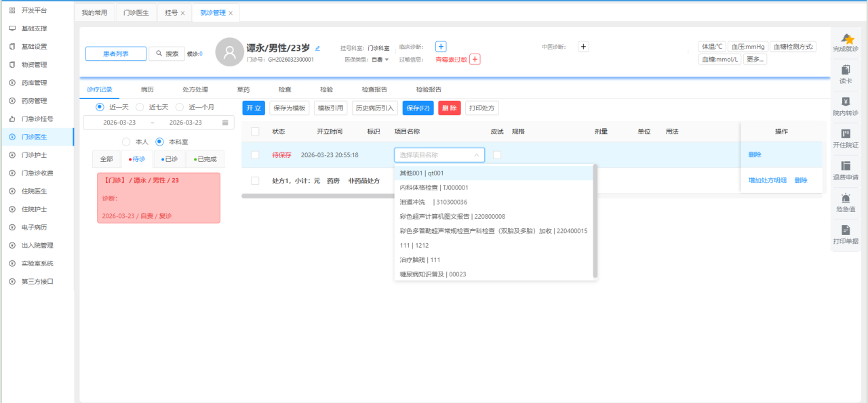Image resolution: width=868 pixels, height=403 pixels.
Task: Open 电子病历 sidebar entry
Action: (x=34, y=227)
